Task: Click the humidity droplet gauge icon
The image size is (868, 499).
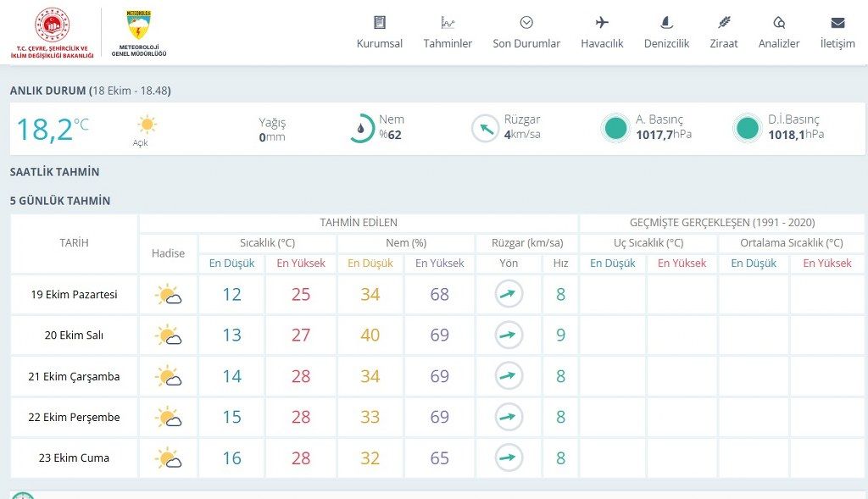Action: [361, 128]
